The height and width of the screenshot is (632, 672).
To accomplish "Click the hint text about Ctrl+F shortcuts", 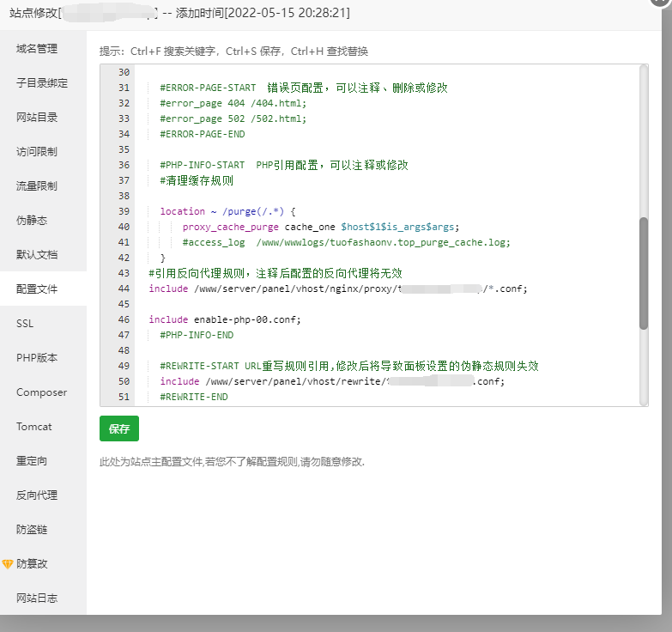I will (233, 52).
